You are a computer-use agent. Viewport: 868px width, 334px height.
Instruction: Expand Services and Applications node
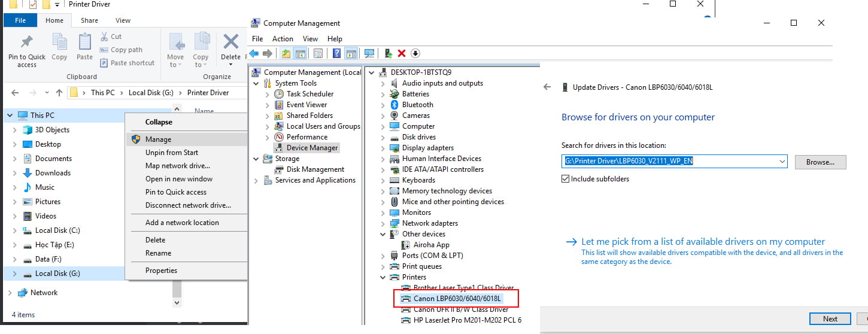click(257, 180)
